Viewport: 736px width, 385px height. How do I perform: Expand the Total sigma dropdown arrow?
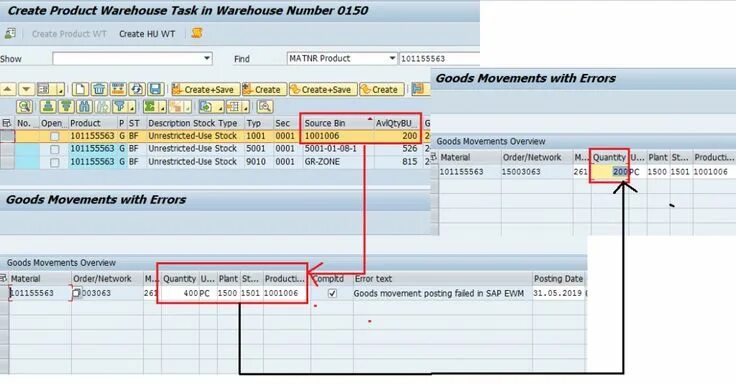162,108
